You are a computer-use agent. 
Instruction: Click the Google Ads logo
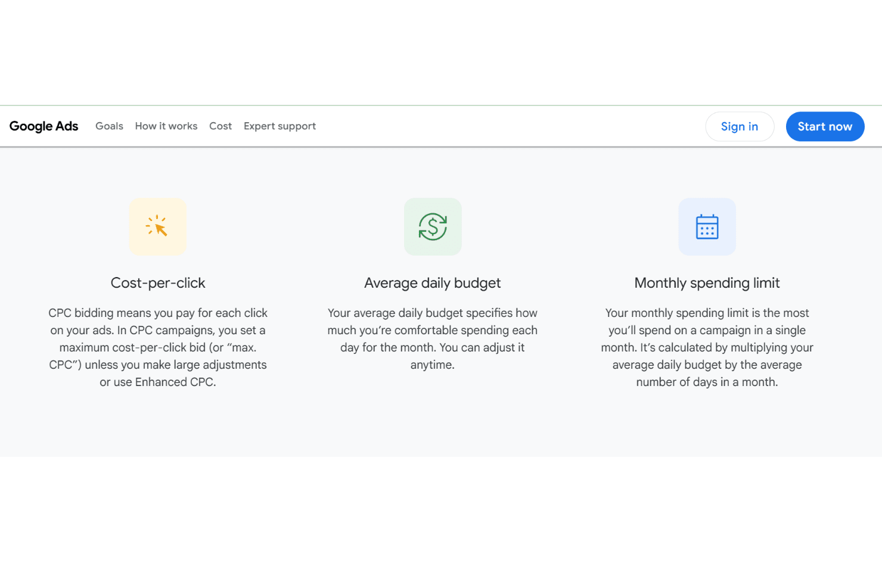click(44, 126)
